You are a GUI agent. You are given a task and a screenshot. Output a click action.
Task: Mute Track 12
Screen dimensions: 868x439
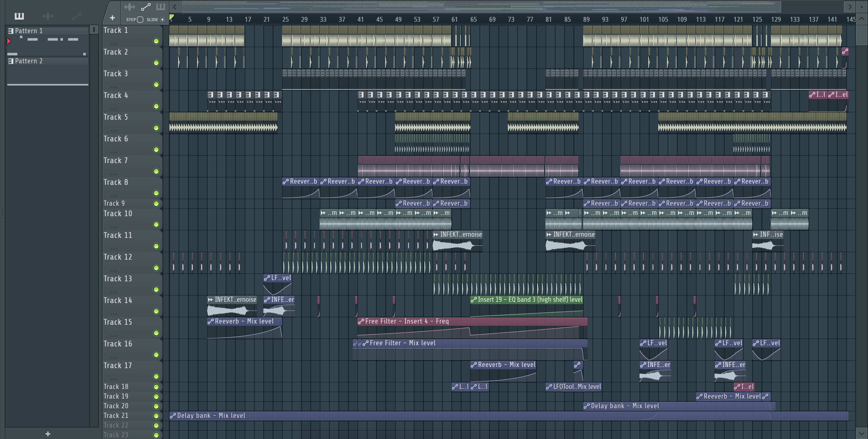[x=156, y=268]
